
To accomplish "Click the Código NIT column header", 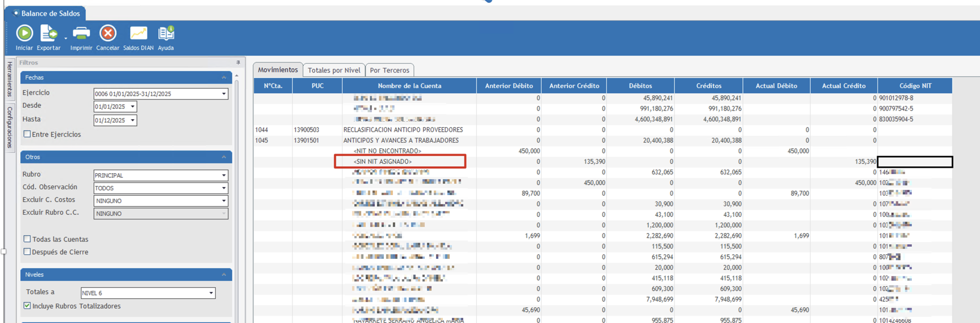I will coord(915,86).
